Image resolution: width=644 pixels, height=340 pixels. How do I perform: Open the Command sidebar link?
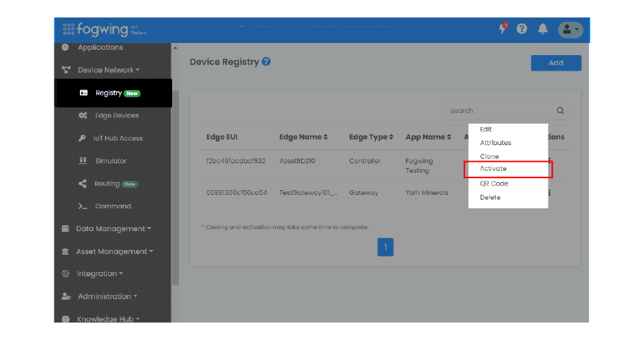pos(113,206)
